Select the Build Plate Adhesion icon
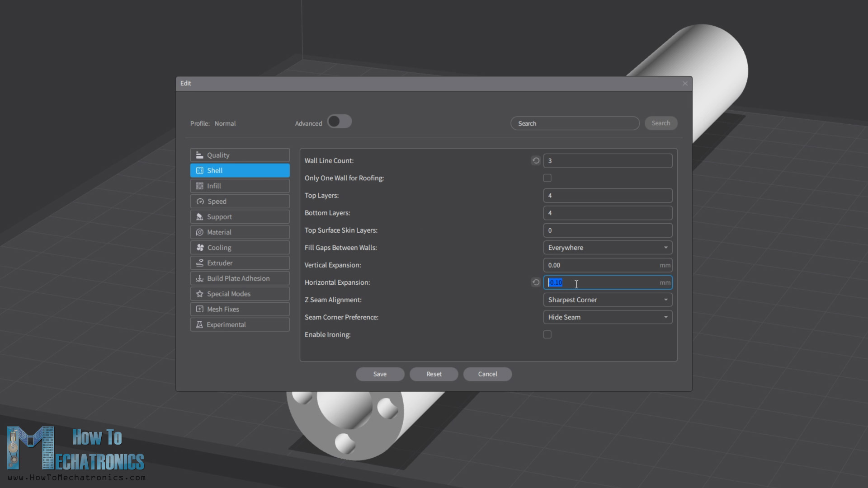Screen dimensions: 868x488 199,278
